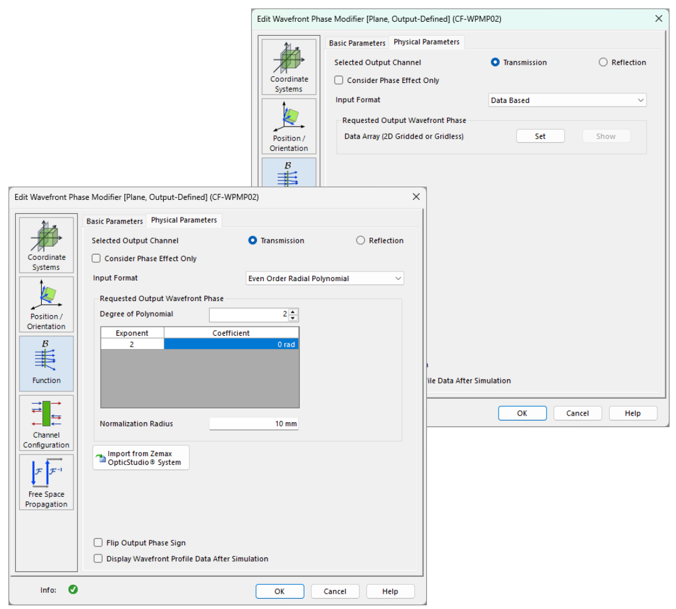676x609 pixels.
Task: Open Free Space Propagation page
Action: [x=46, y=482]
